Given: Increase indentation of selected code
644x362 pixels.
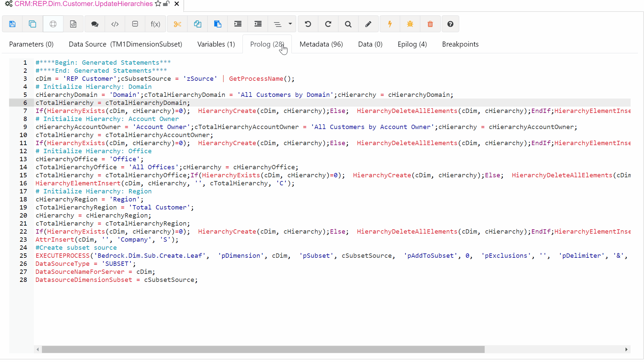Looking at the screenshot, I should click(x=237, y=24).
